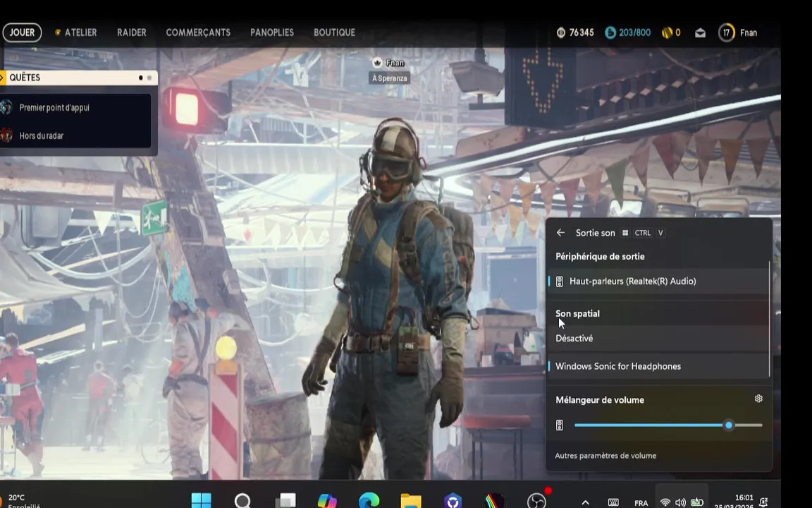Screen dimensions: 812x508
Task: Open the notifications bell icon
Action: click(763, 502)
